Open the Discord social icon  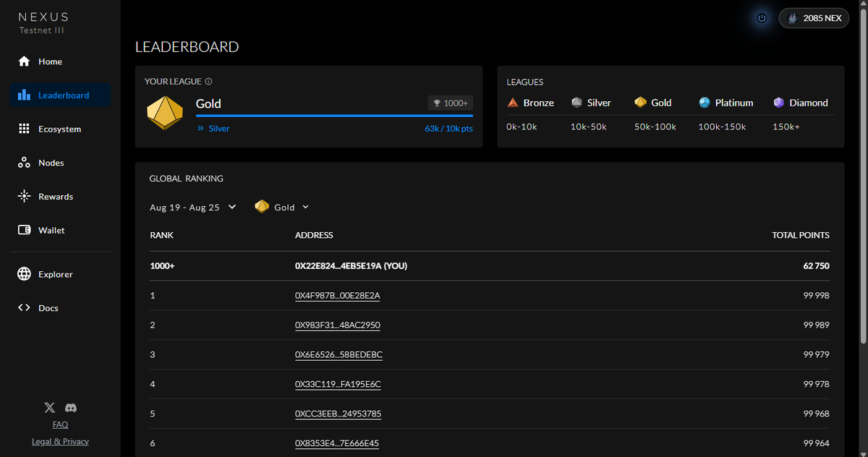tap(71, 408)
